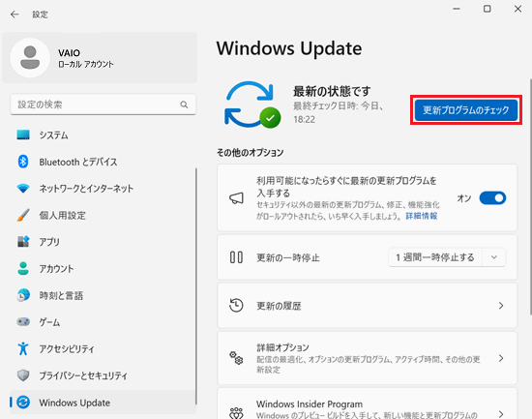Click the Windows Insider Program icon
The width and height of the screenshot is (532, 419).
[236, 413]
